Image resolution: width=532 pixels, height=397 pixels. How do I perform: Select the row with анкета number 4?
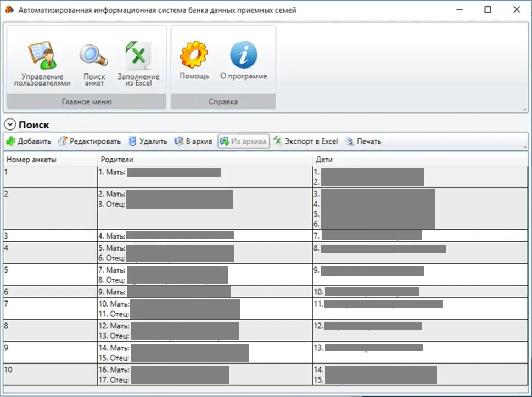[265, 253]
